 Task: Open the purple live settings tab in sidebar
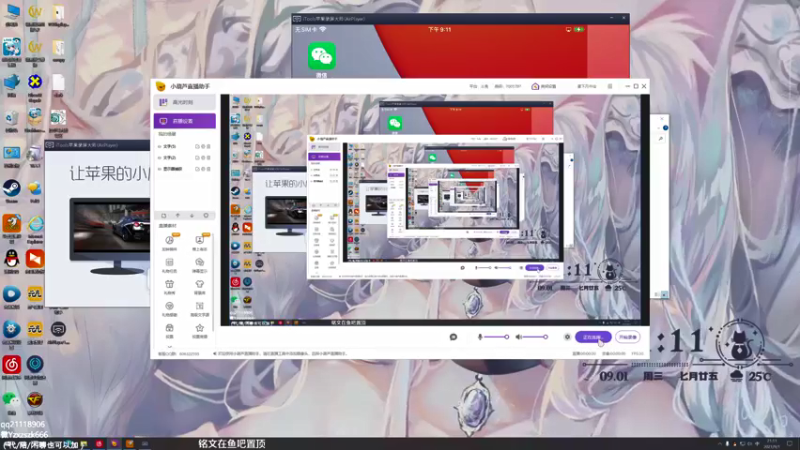point(185,121)
